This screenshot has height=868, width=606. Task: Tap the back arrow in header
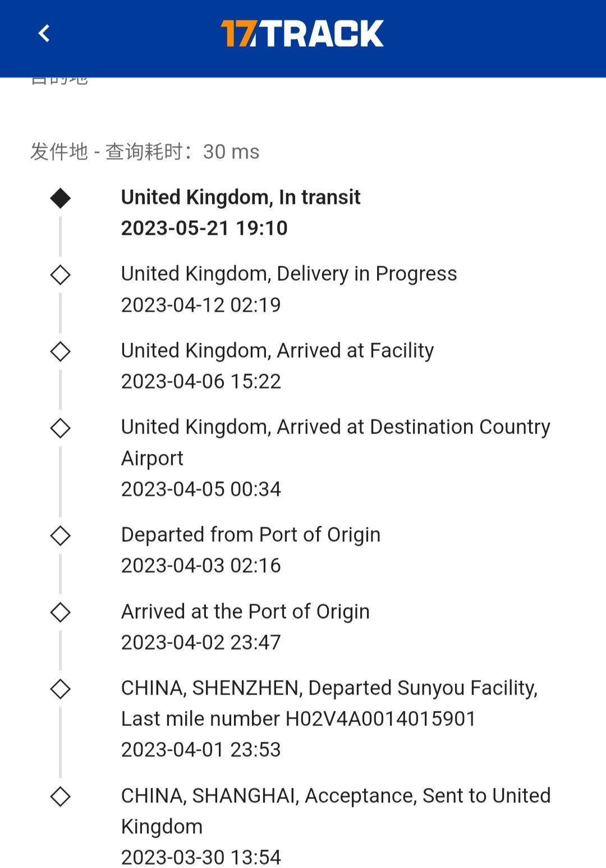click(44, 33)
